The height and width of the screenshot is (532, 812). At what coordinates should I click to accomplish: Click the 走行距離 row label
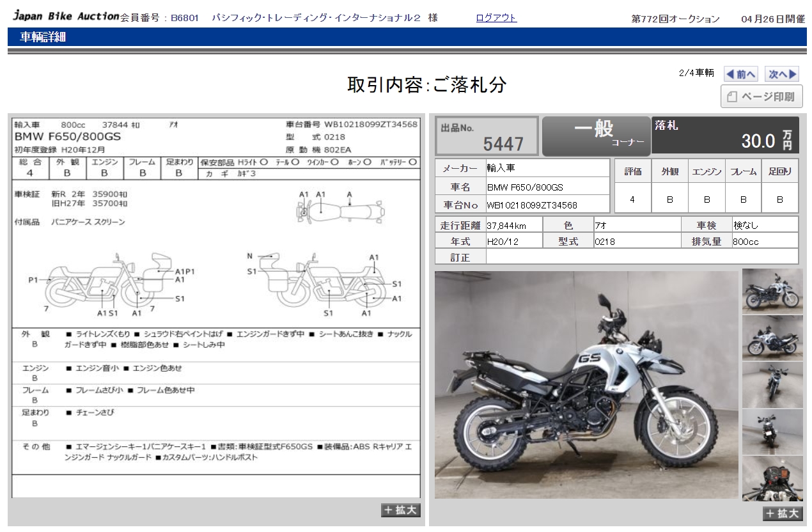(460, 226)
